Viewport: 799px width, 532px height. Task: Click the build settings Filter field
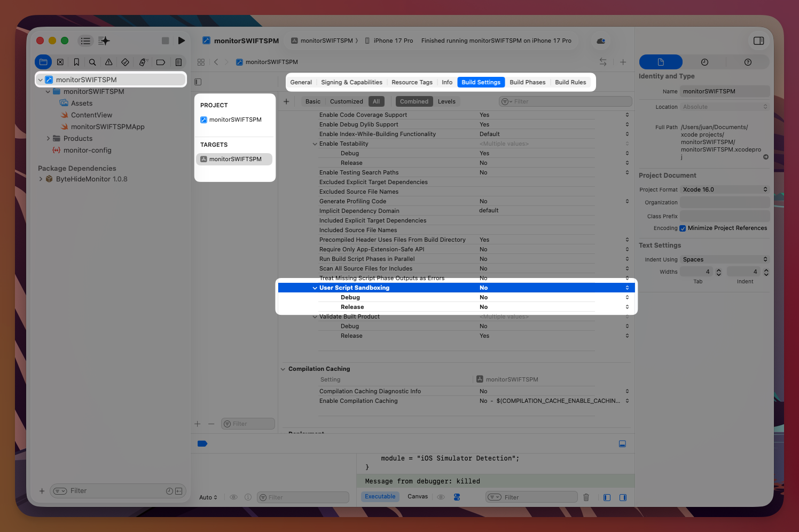click(565, 101)
